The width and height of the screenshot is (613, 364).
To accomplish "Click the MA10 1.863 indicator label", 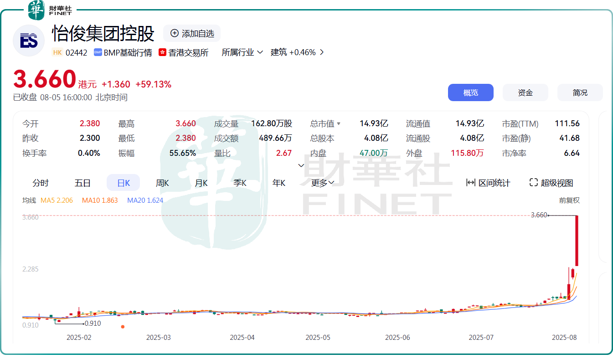I will click(x=100, y=200).
